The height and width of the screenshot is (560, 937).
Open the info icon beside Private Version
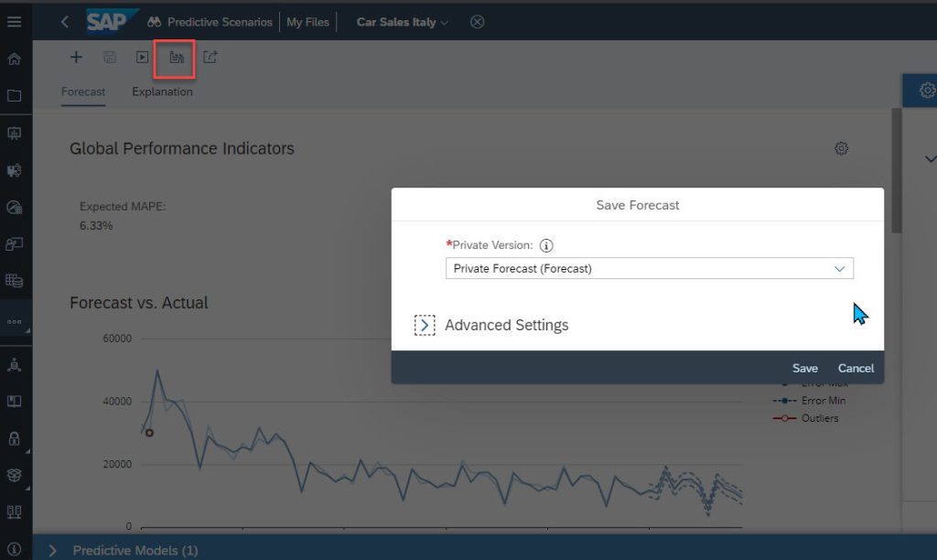[546, 245]
